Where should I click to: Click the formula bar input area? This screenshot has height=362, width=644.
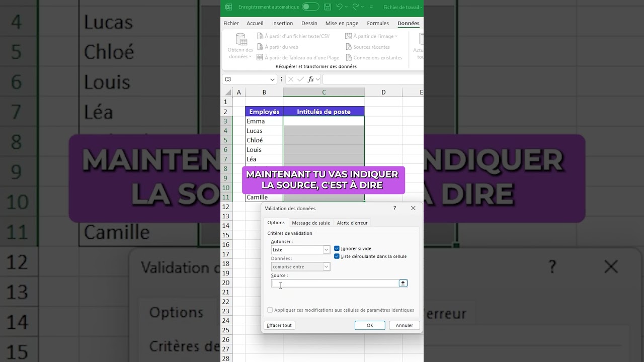coord(373,79)
